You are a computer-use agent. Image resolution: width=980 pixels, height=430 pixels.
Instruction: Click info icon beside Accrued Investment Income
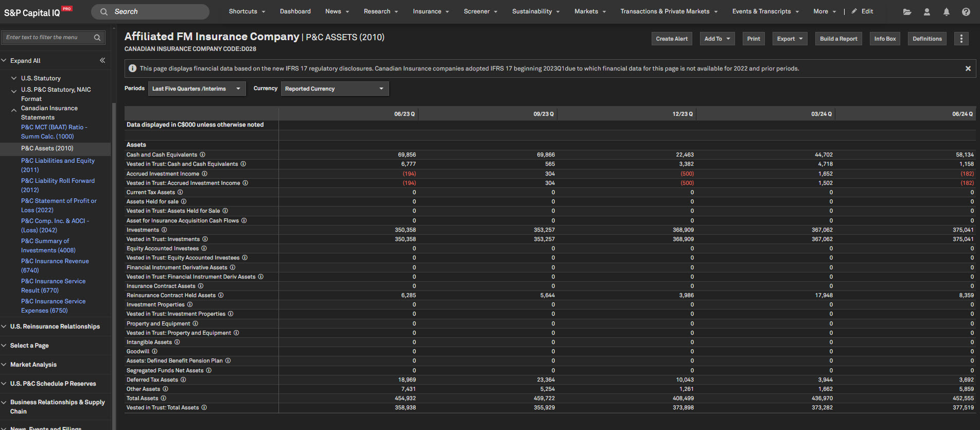pos(204,174)
